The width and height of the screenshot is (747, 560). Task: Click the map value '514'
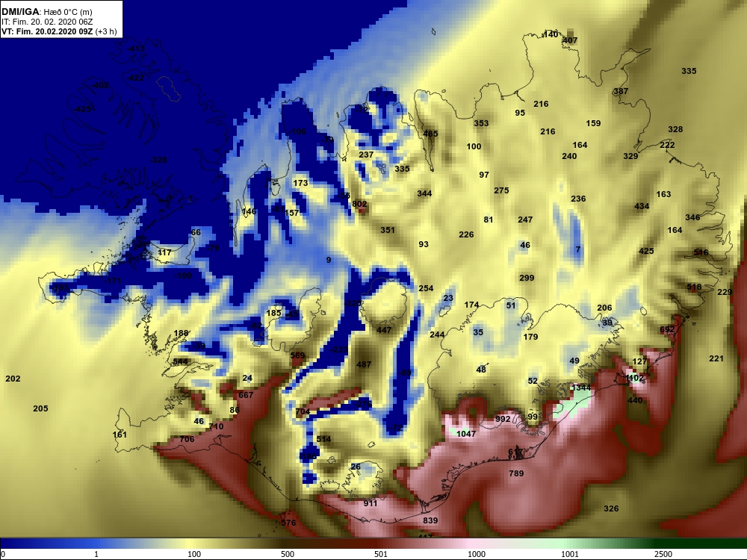323,440
